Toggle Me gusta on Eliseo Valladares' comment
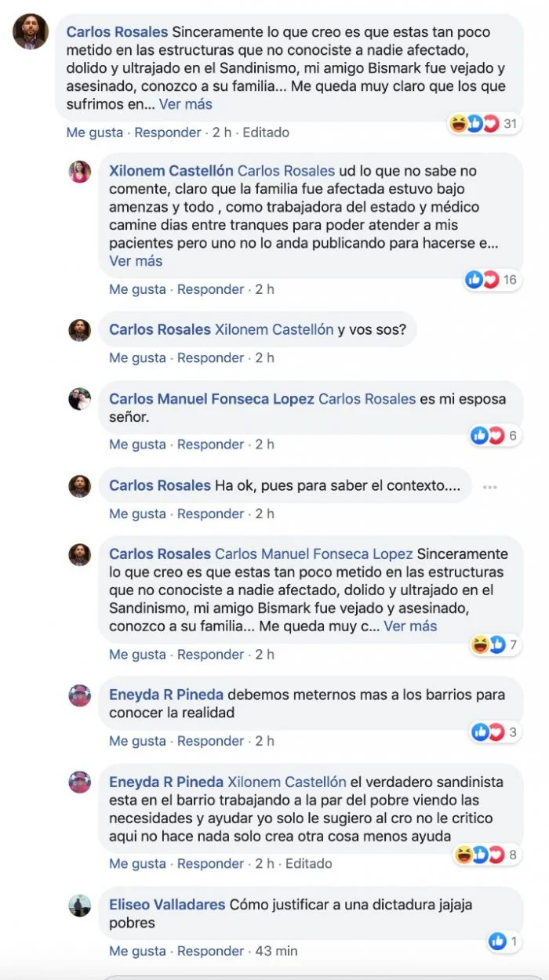The width and height of the screenshot is (549, 980). 137,951
